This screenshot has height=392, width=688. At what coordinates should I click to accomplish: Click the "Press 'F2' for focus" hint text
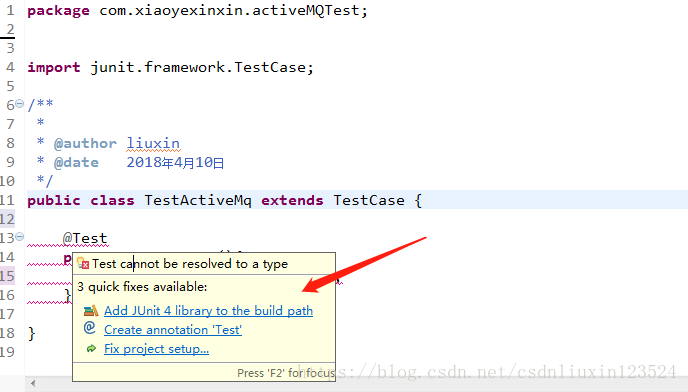click(x=286, y=373)
